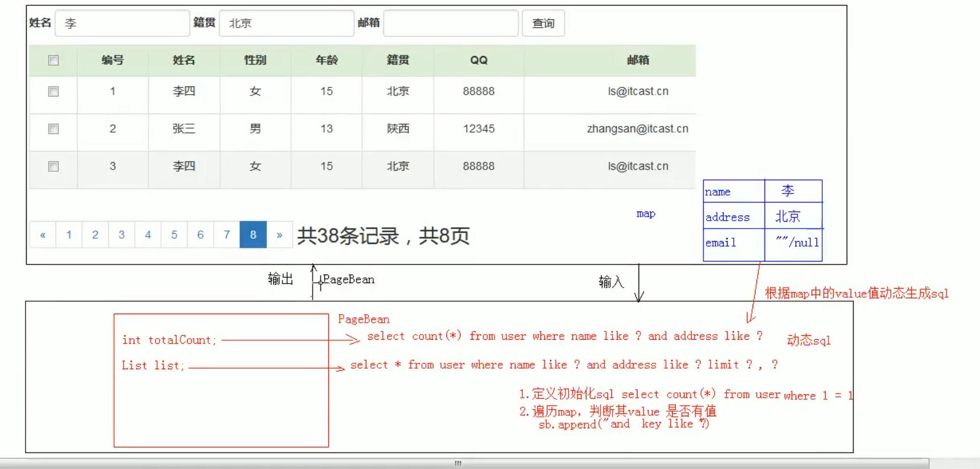
Task: Select the active page 8 button
Action: [x=253, y=235]
